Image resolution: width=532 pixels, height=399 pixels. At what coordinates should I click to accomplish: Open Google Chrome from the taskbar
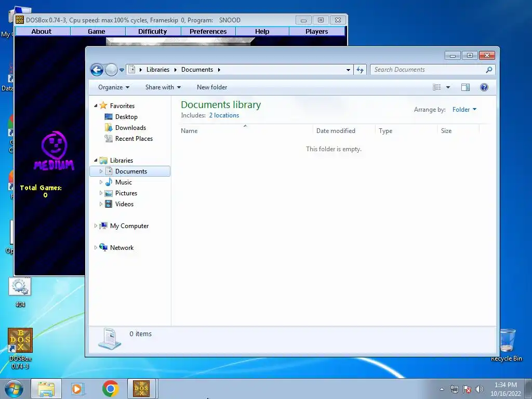tap(110, 389)
